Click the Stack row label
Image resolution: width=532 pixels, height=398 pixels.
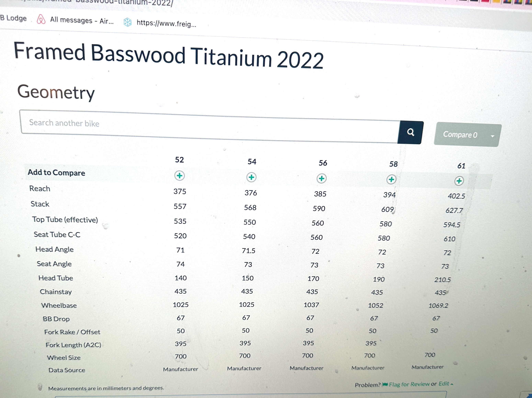pos(40,204)
